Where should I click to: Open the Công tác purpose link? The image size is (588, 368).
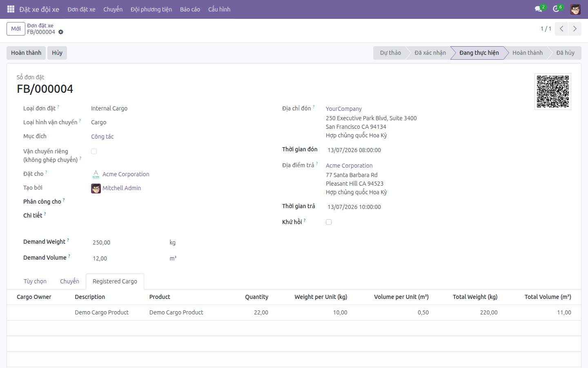(x=102, y=137)
